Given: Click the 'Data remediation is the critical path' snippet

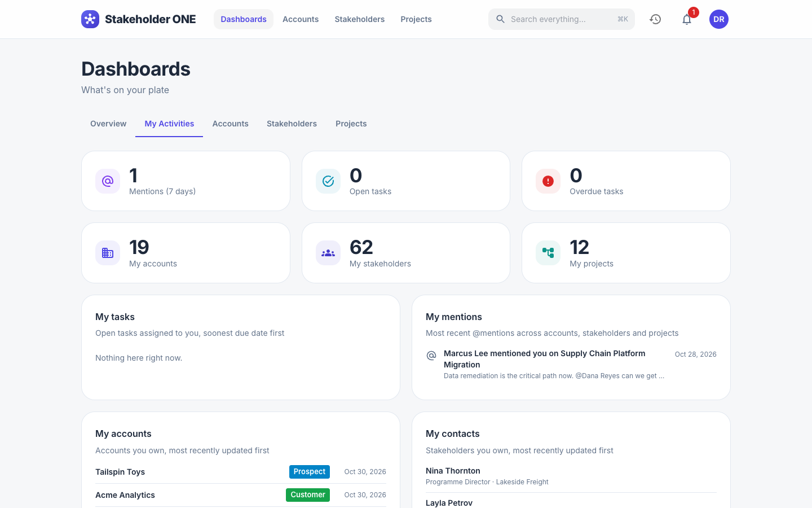Looking at the screenshot, I should point(554,376).
